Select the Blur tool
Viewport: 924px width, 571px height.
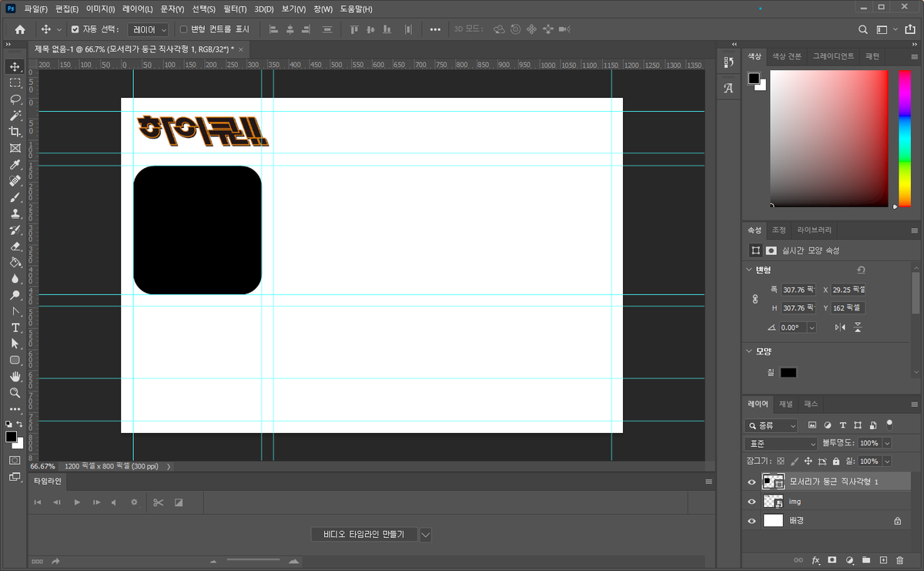click(15, 279)
